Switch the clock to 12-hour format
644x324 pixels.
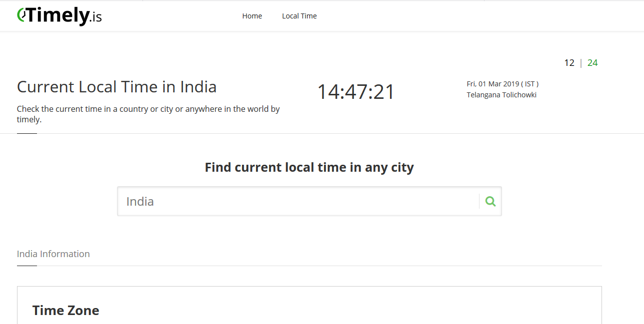[569, 62]
